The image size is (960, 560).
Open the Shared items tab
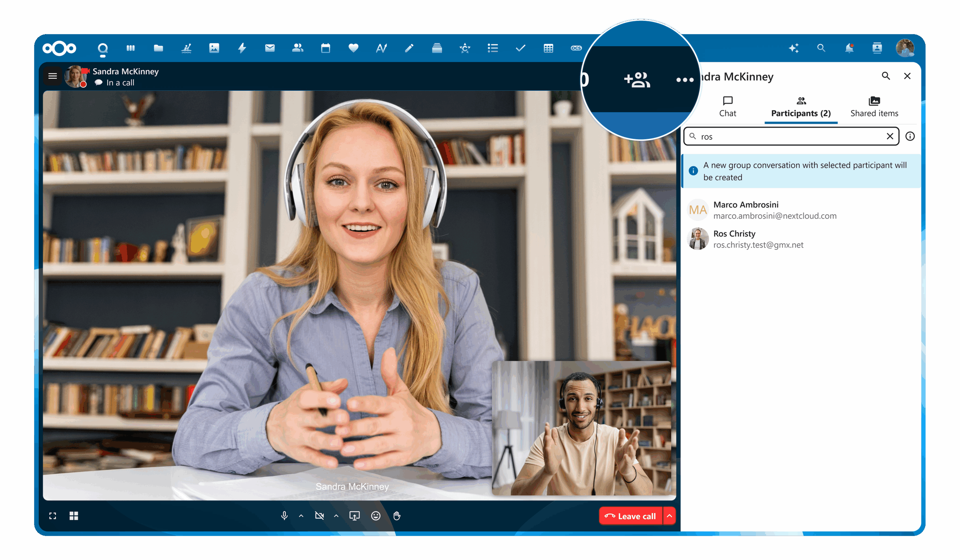[x=874, y=107]
